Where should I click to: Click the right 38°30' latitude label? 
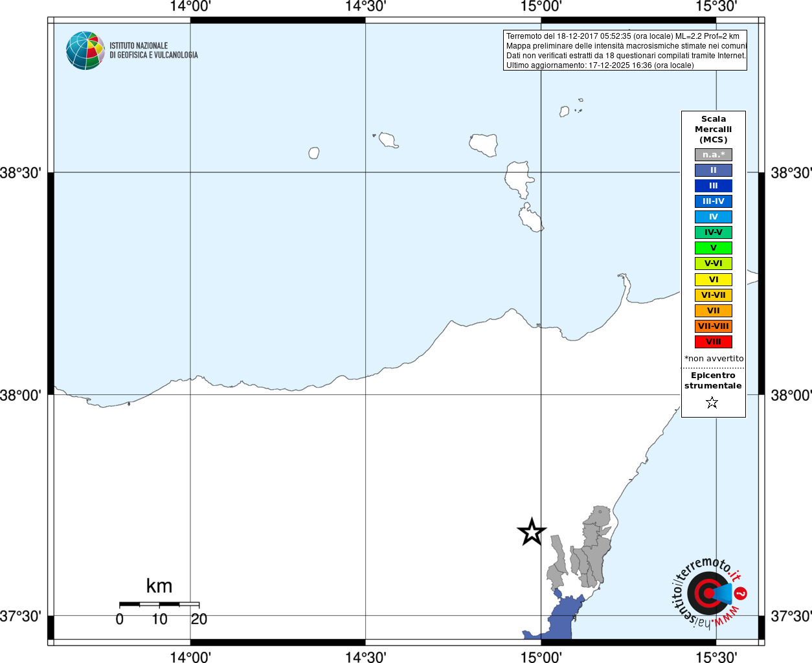click(x=791, y=173)
